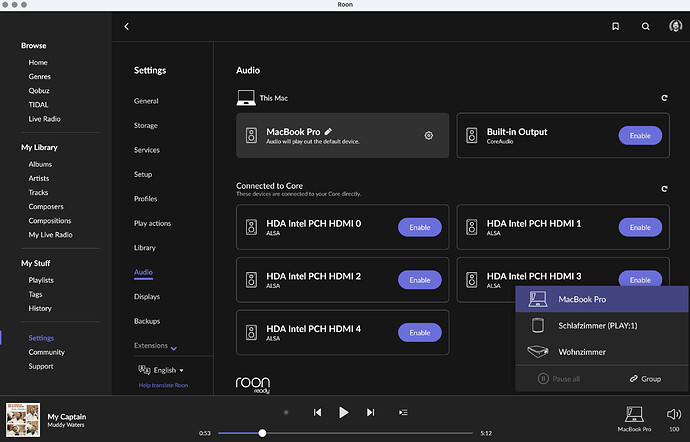Image resolution: width=690 pixels, height=442 pixels.
Task: Enable HDA Intel PCH HDMI 0
Action: coord(419,227)
